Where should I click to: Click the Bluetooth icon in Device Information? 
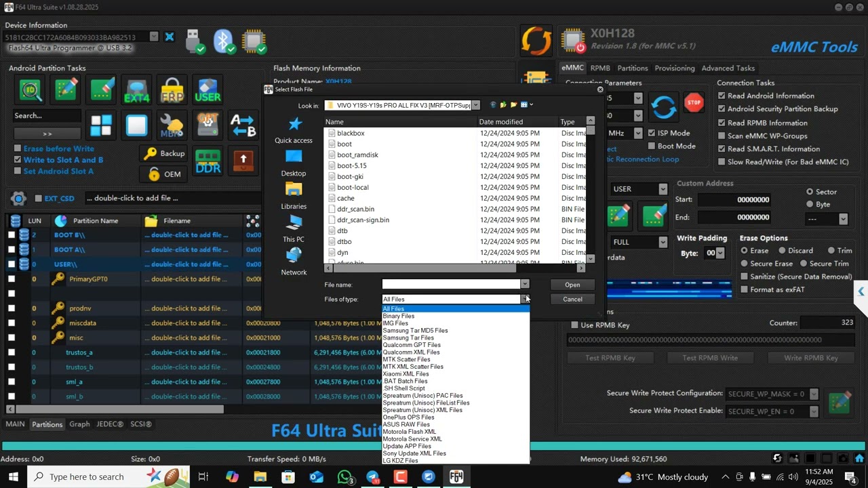click(x=224, y=41)
